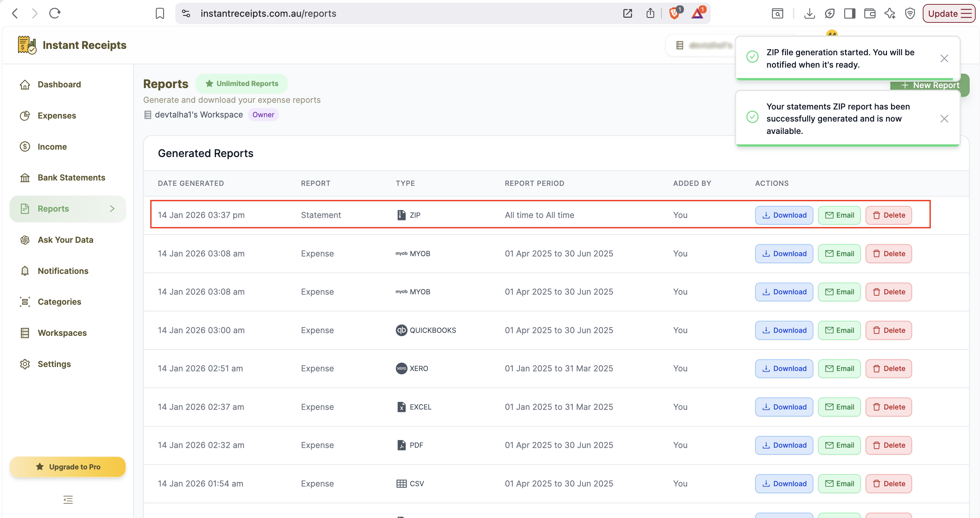
Task: Open Income in the sidebar
Action: point(68,147)
